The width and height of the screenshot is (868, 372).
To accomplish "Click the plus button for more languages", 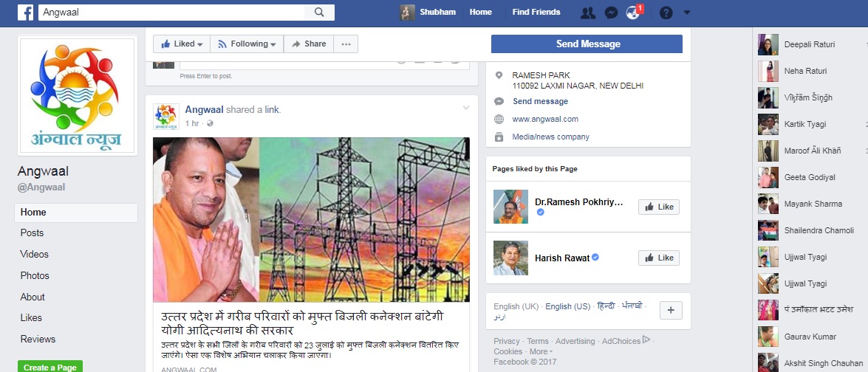I will (x=671, y=310).
